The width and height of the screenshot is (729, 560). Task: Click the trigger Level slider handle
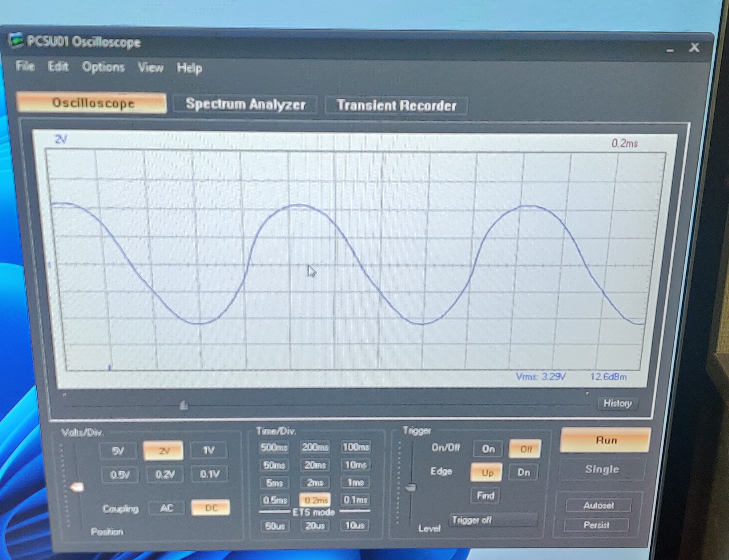coord(410,488)
